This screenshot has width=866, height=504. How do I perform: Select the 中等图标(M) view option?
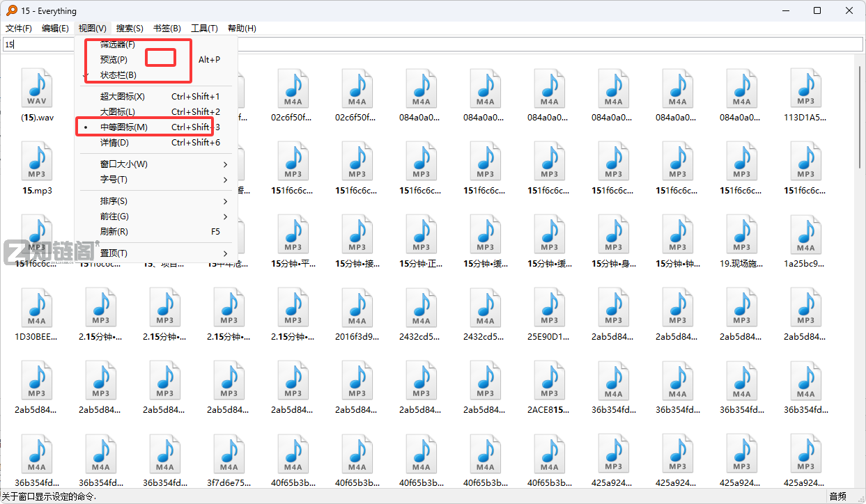tap(124, 127)
